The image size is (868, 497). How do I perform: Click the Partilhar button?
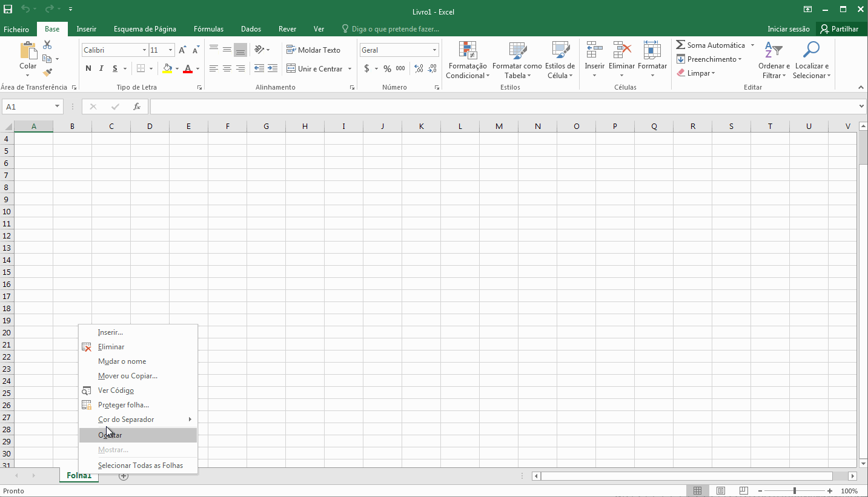coord(841,29)
